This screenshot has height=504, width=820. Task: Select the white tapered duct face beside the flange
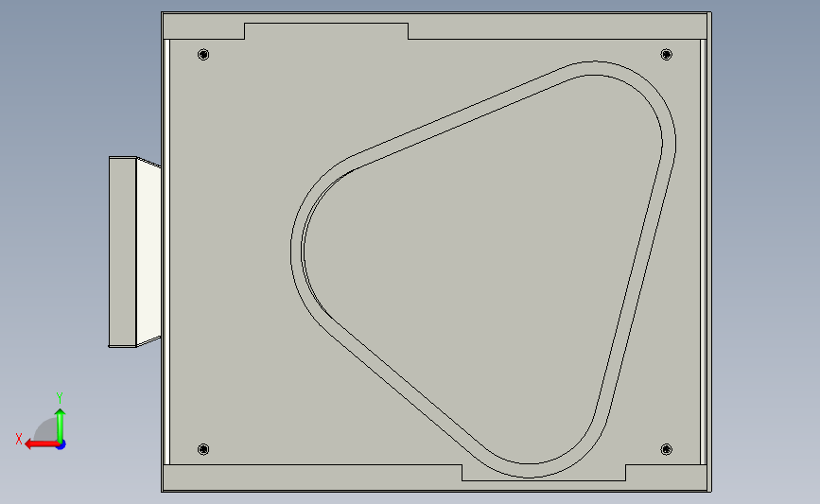pyautogui.click(x=148, y=252)
